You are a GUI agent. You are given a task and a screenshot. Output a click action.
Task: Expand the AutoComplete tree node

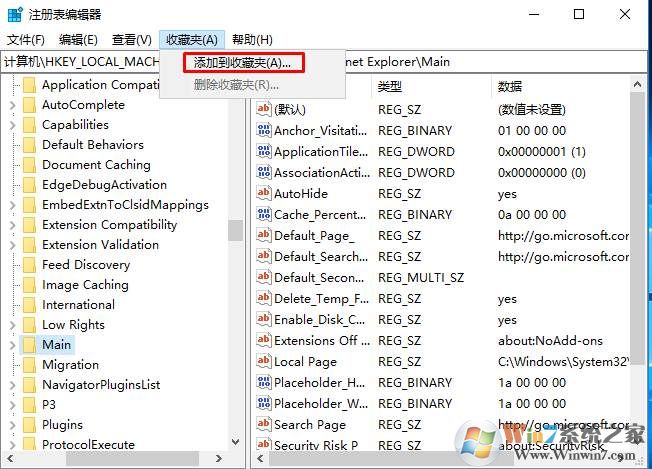click(x=12, y=105)
